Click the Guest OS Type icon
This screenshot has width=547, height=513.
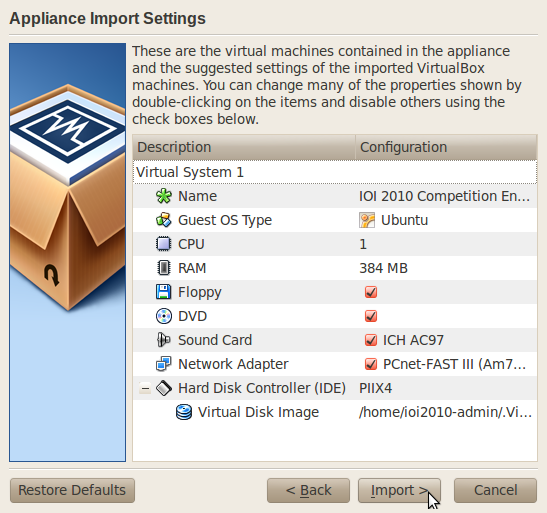[164, 220]
